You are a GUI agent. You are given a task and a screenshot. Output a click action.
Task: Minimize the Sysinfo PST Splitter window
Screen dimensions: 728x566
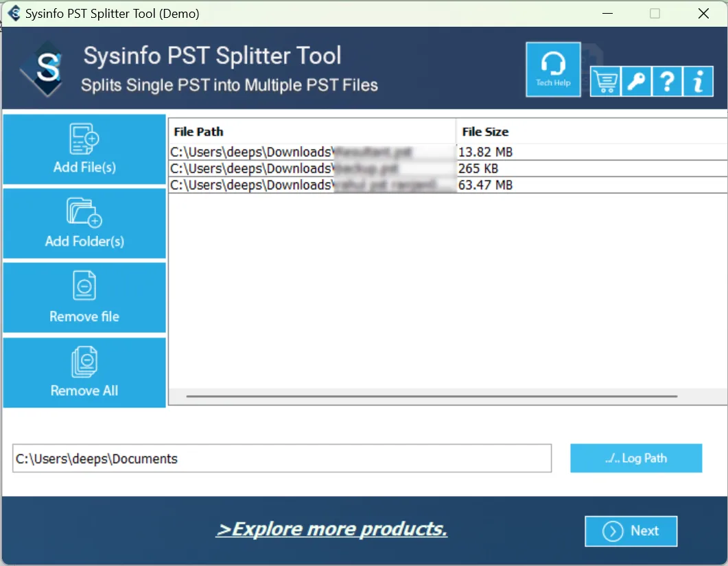607,14
